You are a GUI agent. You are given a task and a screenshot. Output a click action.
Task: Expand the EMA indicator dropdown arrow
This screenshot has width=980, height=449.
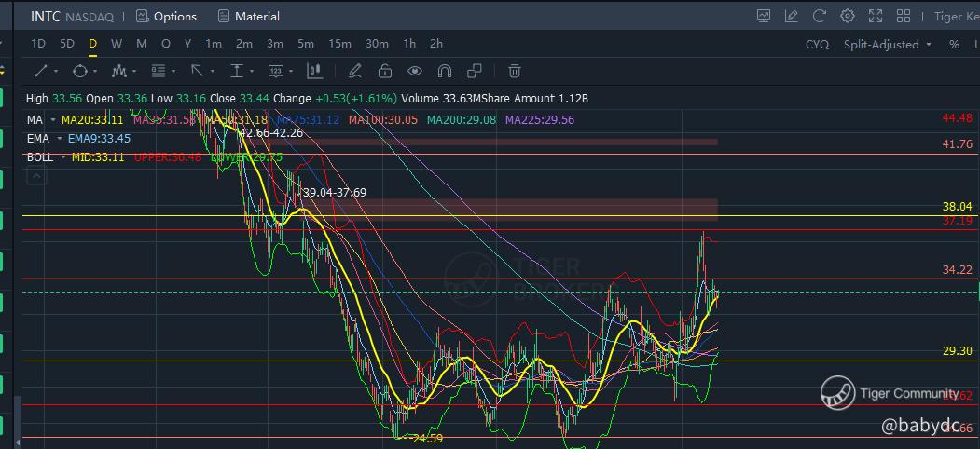[x=60, y=139]
